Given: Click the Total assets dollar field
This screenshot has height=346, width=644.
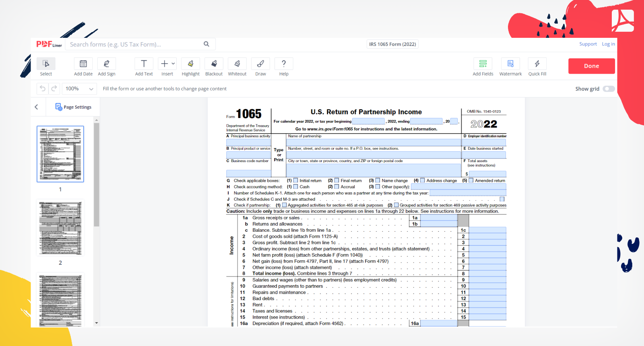Looking at the screenshot, I should pos(487,174).
